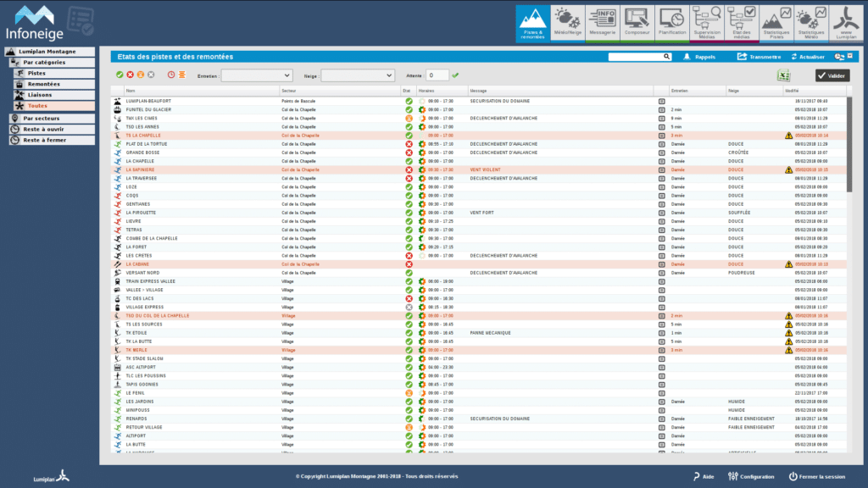The height and width of the screenshot is (488, 868).
Task: Toggle state icon of VILLAGE EXPRESS
Action: point(409,307)
